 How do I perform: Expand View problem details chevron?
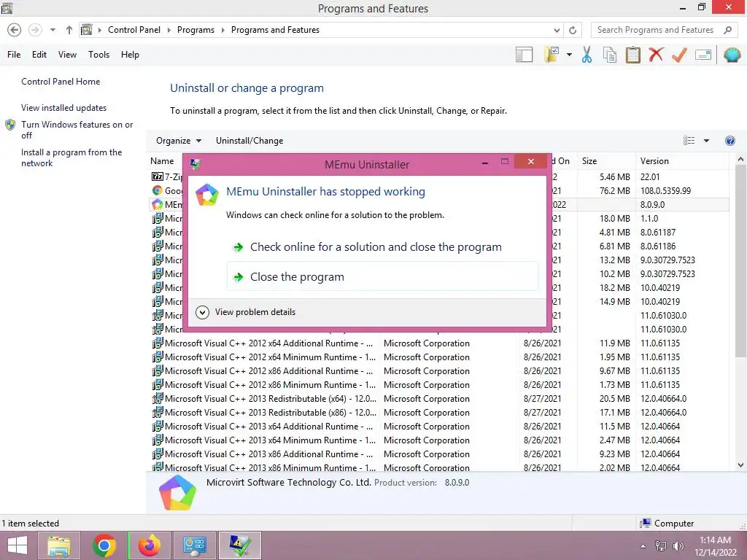pyautogui.click(x=203, y=312)
